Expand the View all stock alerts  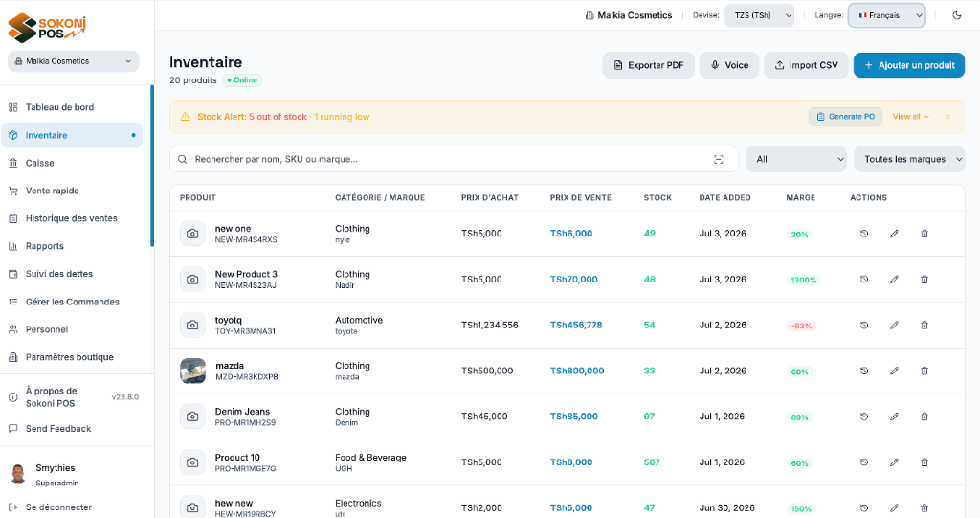click(x=911, y=117)
